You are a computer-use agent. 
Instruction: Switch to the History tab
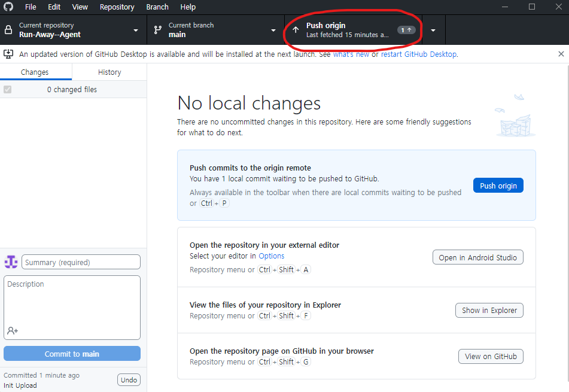[x=109, y=72]
